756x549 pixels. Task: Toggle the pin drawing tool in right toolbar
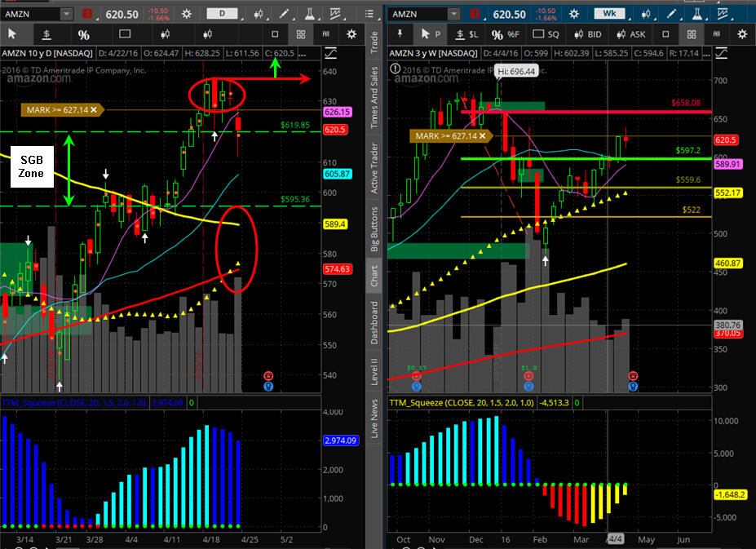pos(400,33)
